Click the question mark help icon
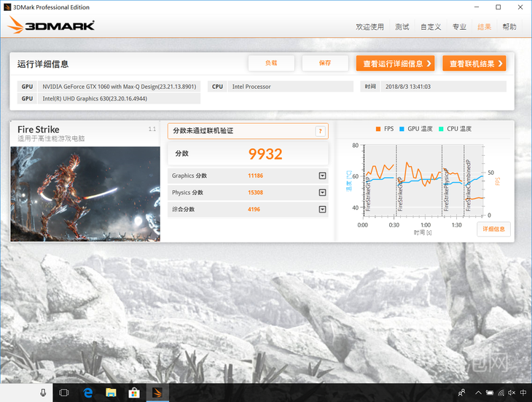This screenshot has width=532, height=402. [320, 131]
